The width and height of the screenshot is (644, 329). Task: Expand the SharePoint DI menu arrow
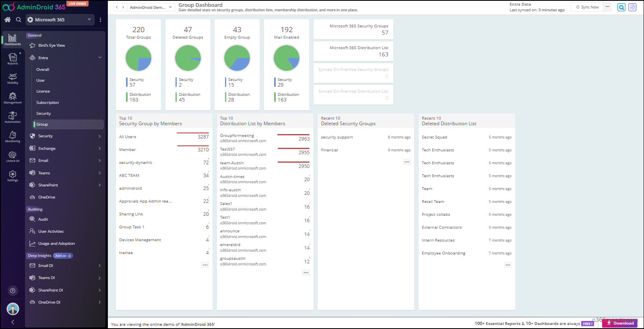pos(100,290)
